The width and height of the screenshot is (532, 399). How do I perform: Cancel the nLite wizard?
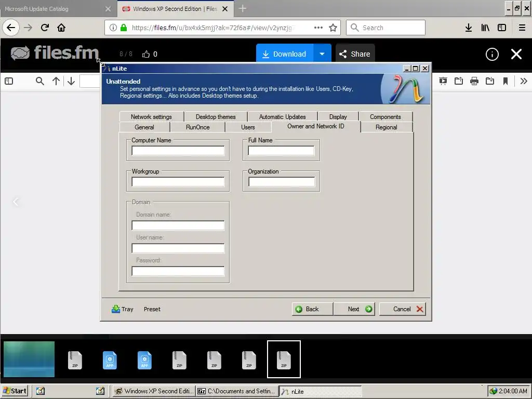(403, 309)
